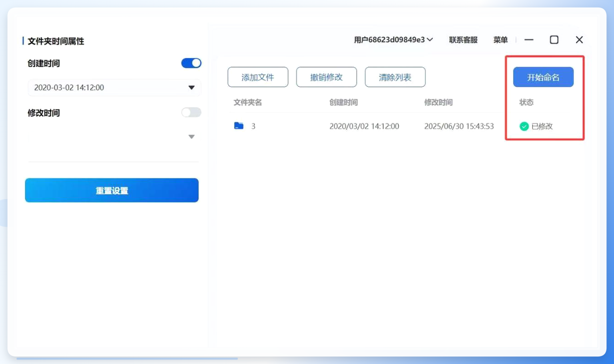
Task: Close the application window
Action: [x=579, y=40]
